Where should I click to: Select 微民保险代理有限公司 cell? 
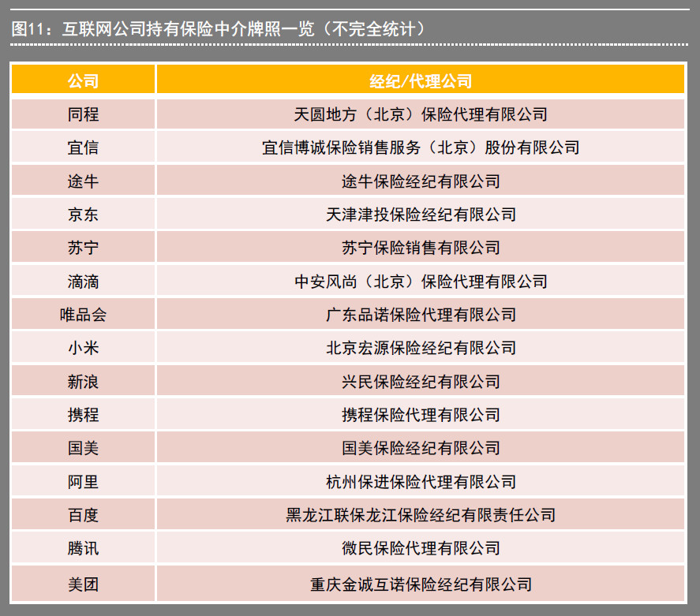[x=421, y=547]
